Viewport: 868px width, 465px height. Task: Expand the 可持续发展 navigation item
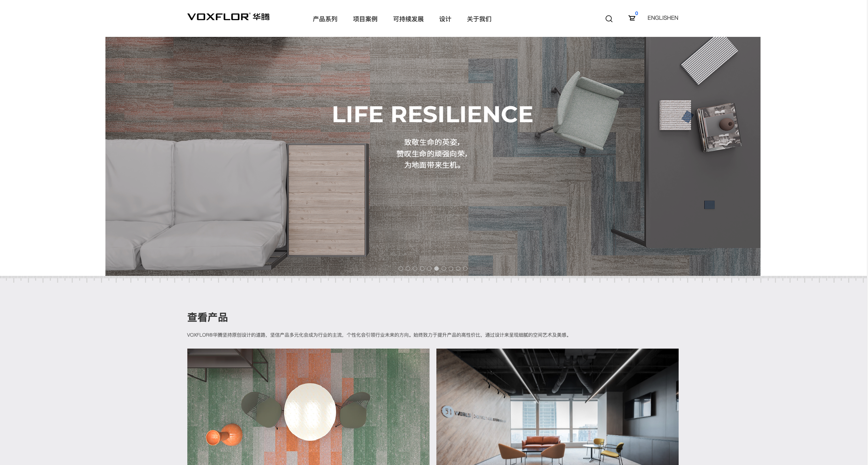point(408,19)
